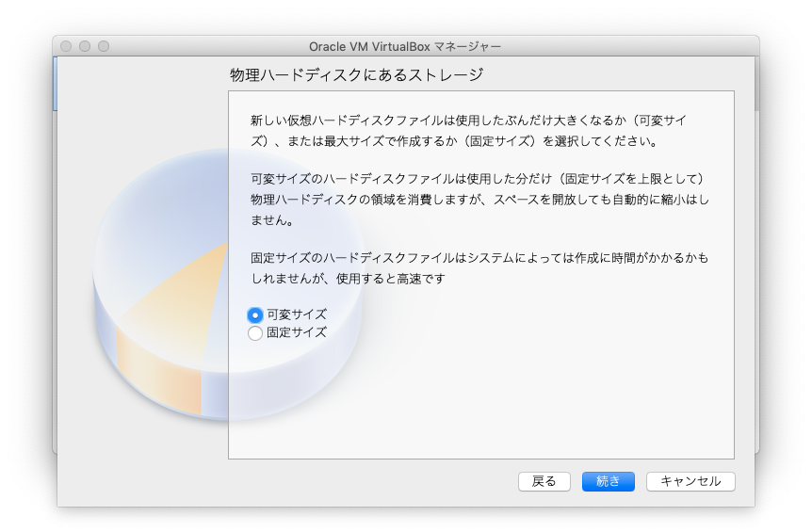The height and width of the screenshot is (532, 812).
Task: Click the vertical scrollbar on the right edge
Action: point(755,85)
